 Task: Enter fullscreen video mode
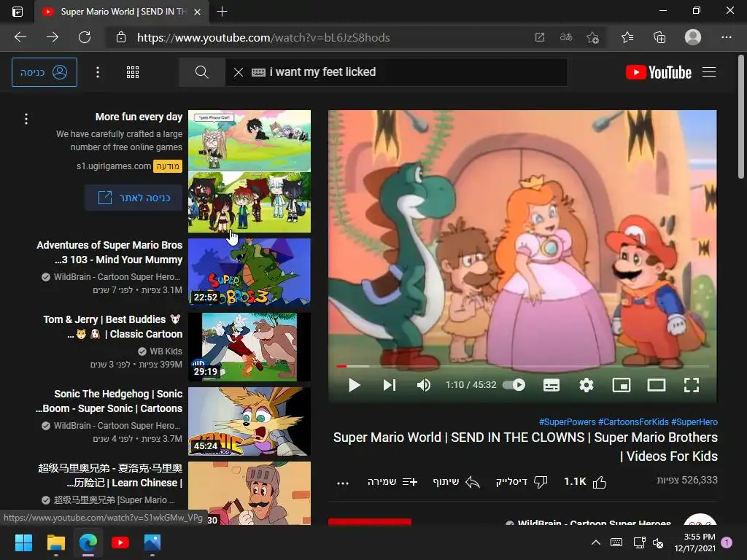tap(692, 385)
